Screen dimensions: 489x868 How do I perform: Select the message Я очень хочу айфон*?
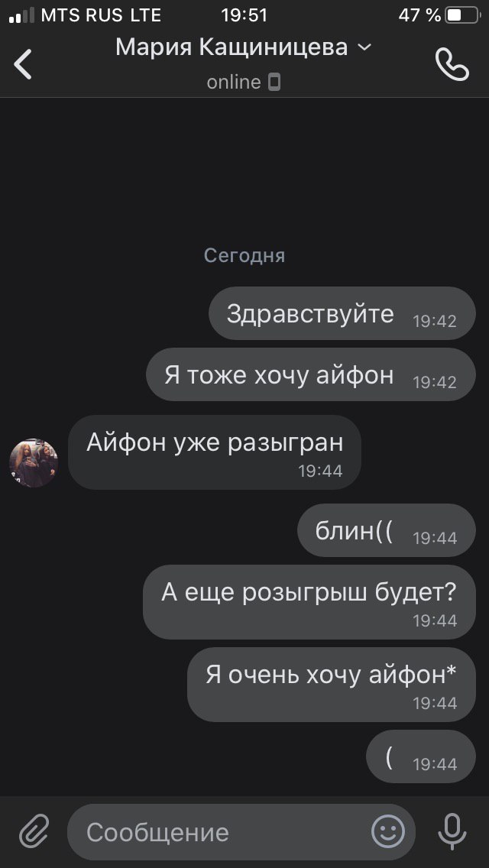331,684
